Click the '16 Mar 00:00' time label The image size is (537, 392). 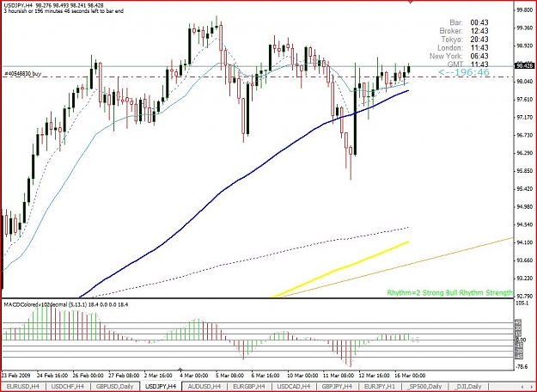(410, 375)
